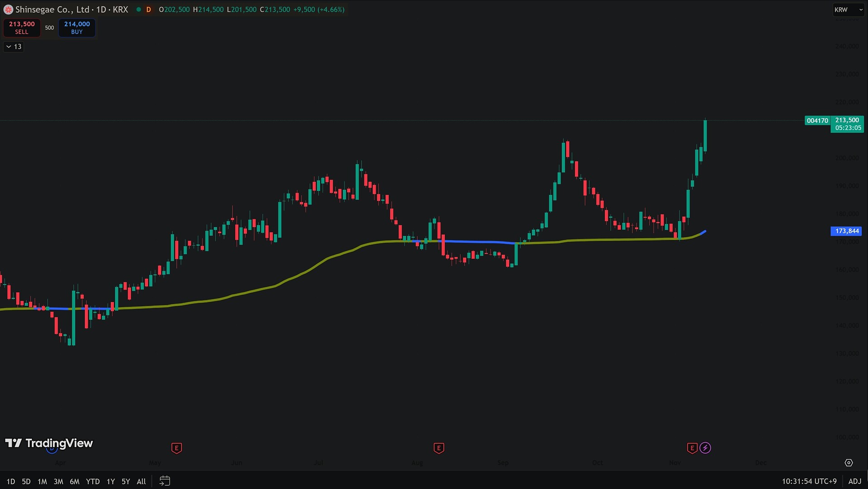This screenshot has height=489, width=868.
Task: Click the August earnings E marker
Action: [439, 448]
